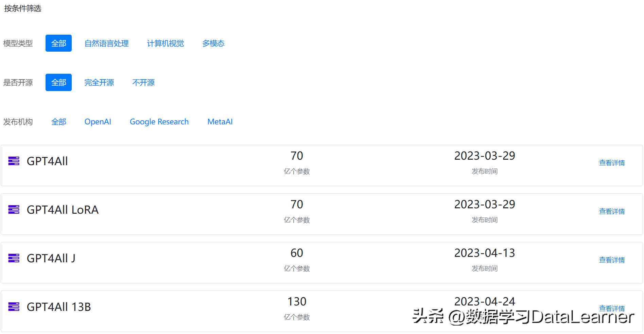Screen dimensions: 644x334
Task: Select 全部 in 模型类型 filter
Action: 58,43
